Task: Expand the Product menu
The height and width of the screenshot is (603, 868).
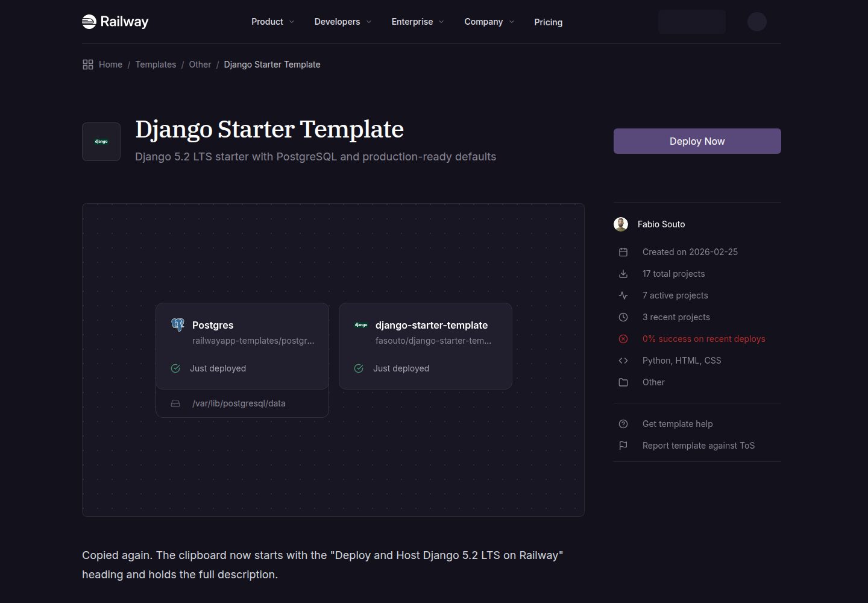Action: coord(273,22)
